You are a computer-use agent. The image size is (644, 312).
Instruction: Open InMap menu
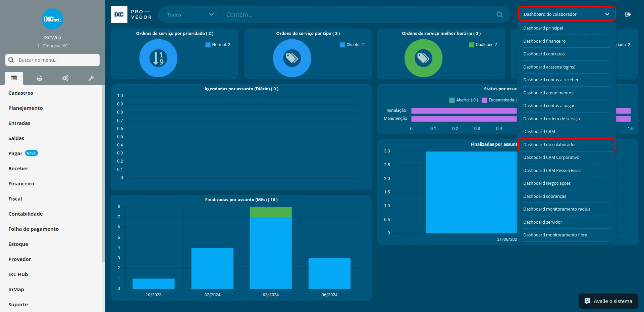[16, 289]
